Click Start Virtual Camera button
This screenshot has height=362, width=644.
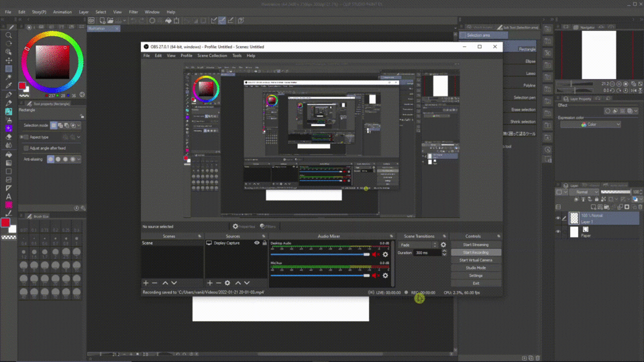(x=476, y=260)
